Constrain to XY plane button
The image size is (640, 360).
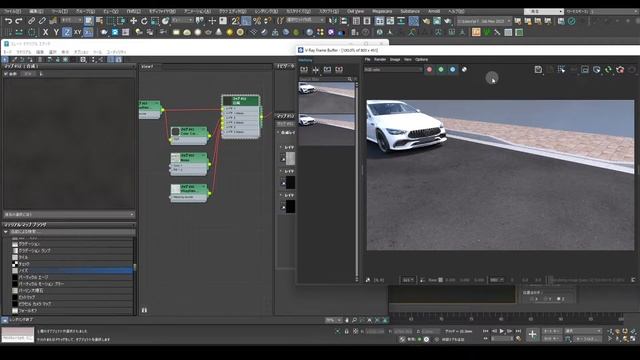pyautogui.click(x=77, y=32)
